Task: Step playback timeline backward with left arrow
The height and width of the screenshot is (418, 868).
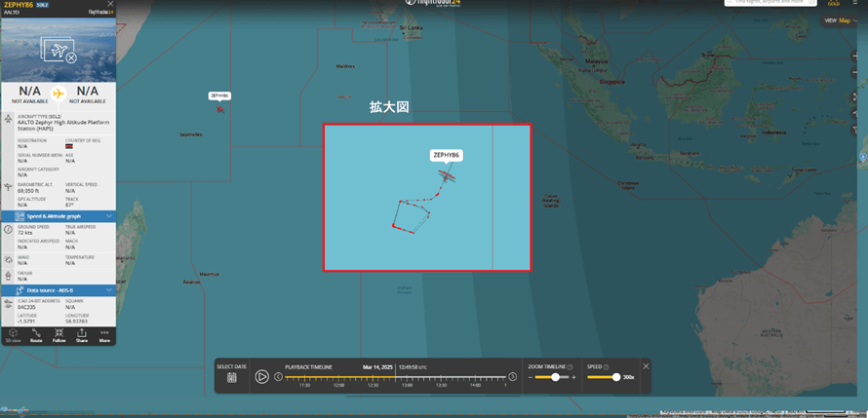Action: coord(279,376)
